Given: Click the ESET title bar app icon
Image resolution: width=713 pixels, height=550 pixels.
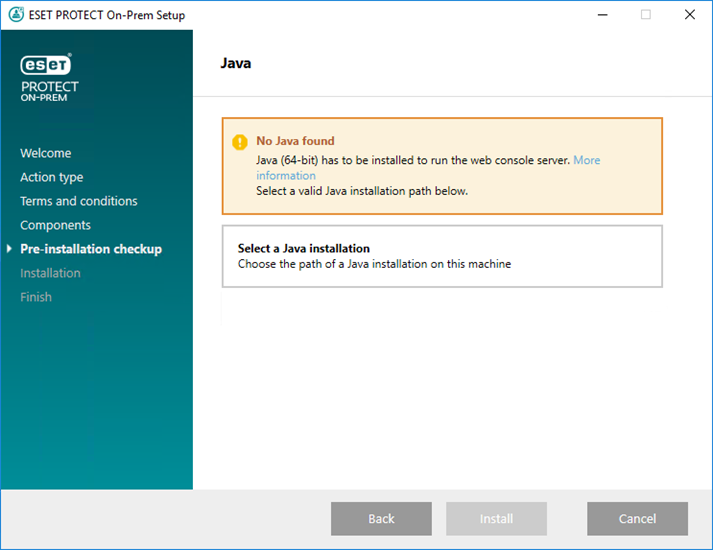Looking at the screenshot, I should [14, 15].
